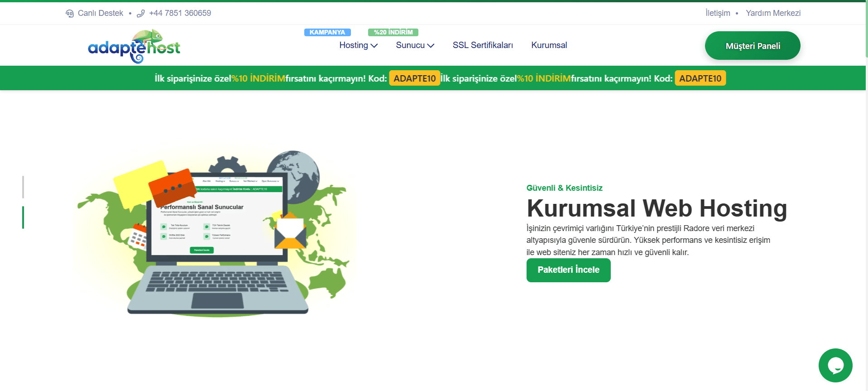Open the Kurumsal menu item

pos(549,45)
